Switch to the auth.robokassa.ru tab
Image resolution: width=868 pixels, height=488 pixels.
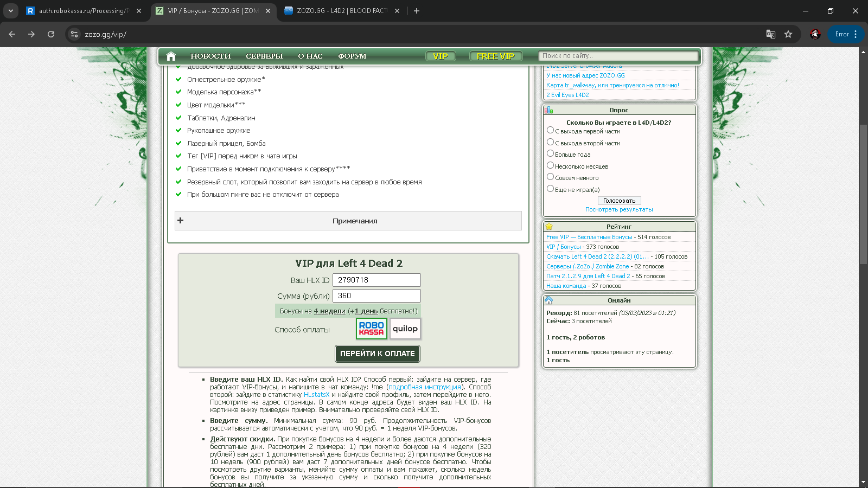(84, 11)
